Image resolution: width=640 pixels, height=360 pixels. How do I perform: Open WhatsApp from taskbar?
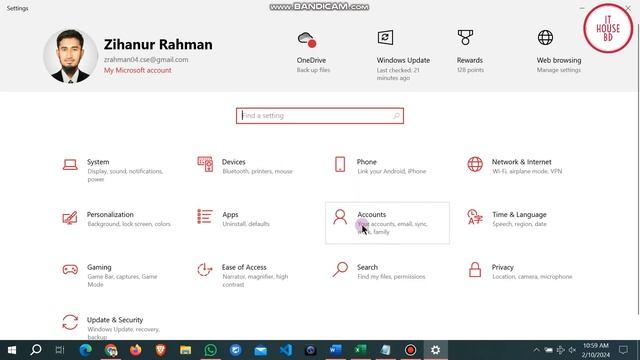coord(211,350)
